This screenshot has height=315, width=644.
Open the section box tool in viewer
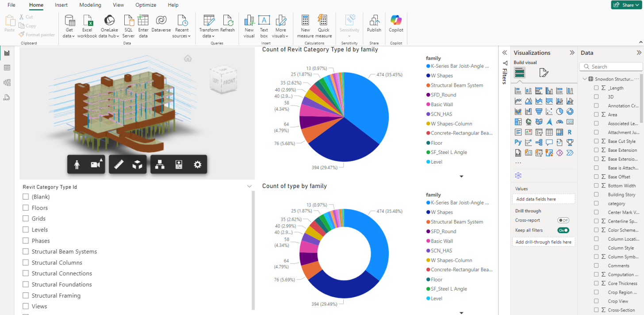pos(138,165)
